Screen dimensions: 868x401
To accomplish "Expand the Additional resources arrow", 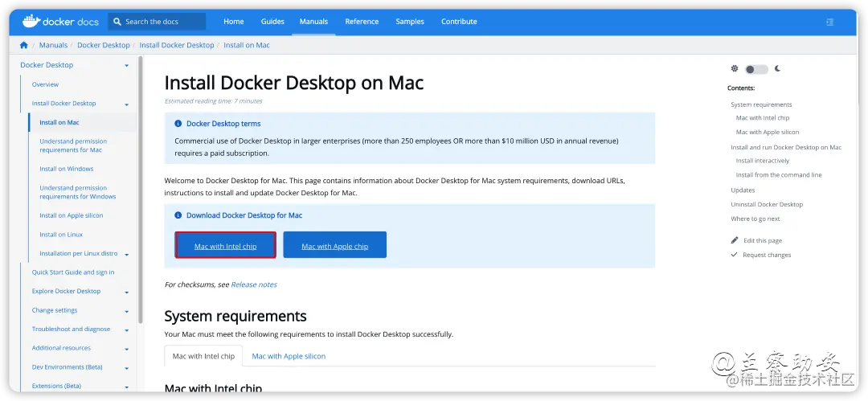I will tap(127, 349).
